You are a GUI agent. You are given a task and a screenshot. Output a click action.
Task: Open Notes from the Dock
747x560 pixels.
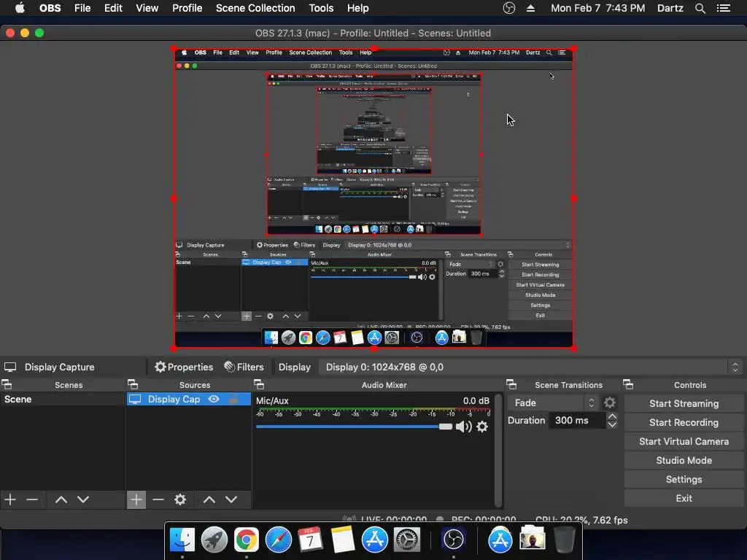pyautogui.click(x=343, y=540)
